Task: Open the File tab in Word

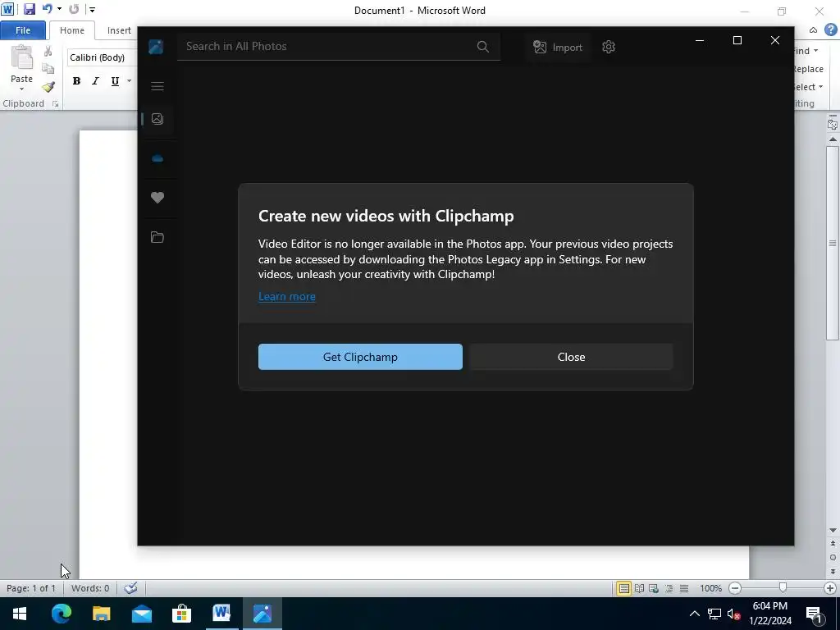Action: [23, 30]
